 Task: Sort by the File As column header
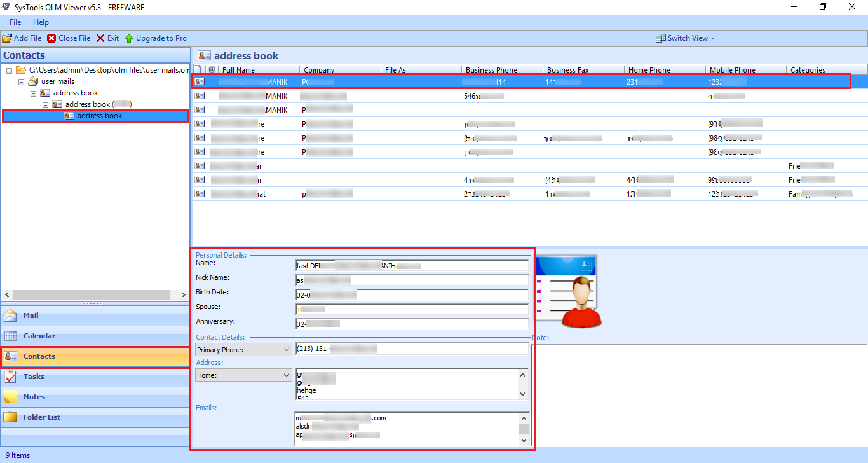(x=422, y=70)
